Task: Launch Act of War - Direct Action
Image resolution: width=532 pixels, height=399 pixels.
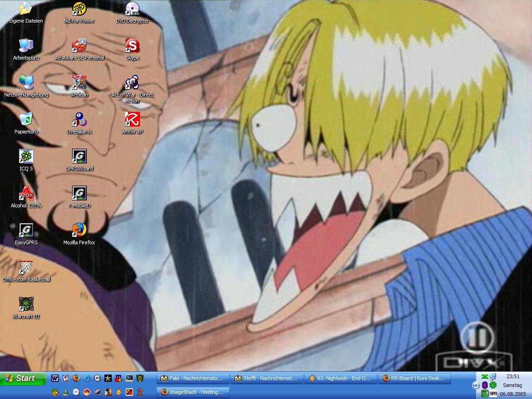Action: pyautogui.click(x=133, y=89)
